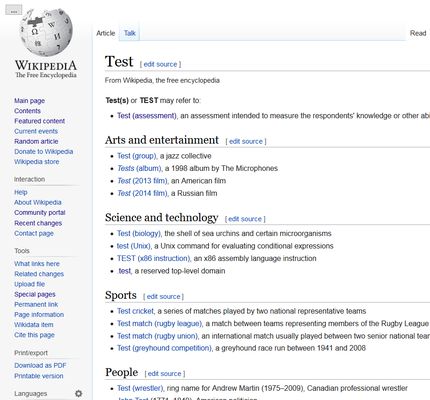430x400 pixels.
Task: Switch to the Talk tab
Action: click(130, 33)
